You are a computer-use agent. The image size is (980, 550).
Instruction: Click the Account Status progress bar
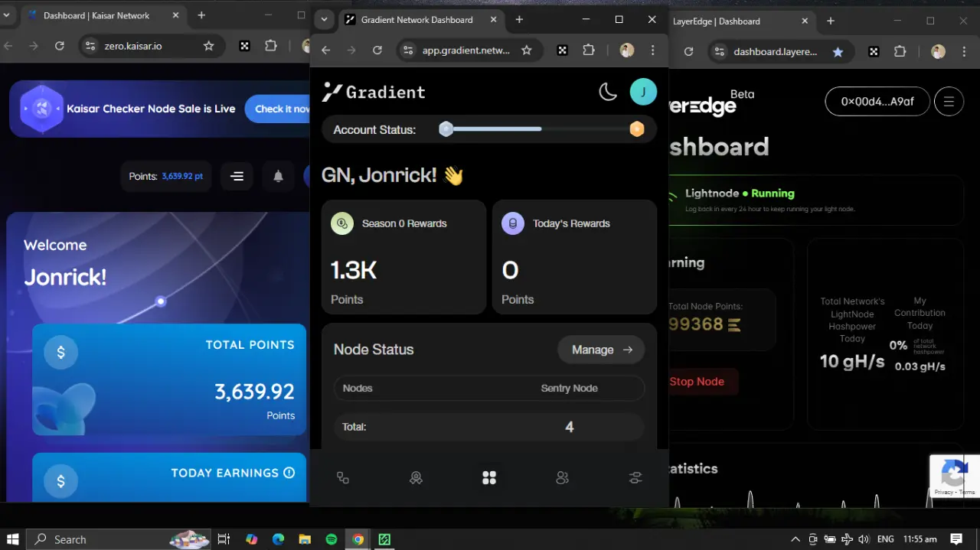tap(541, 129)
